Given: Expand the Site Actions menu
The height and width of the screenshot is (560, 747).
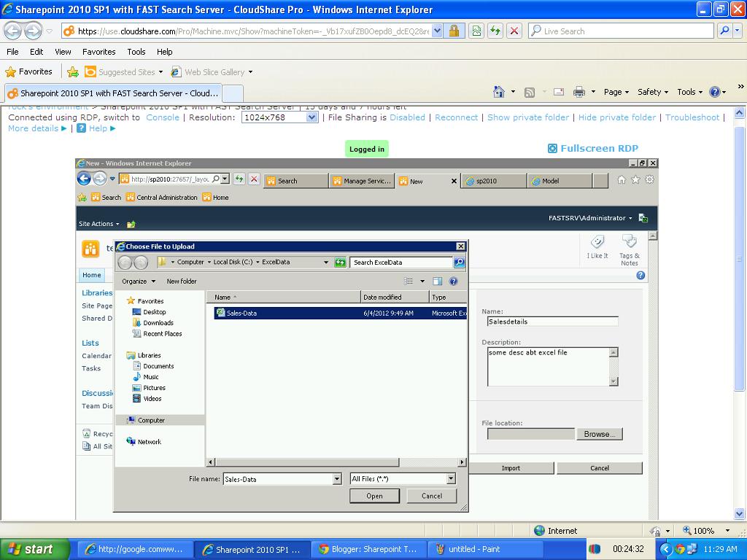Looking at the screenshot, I should point(99,224).
